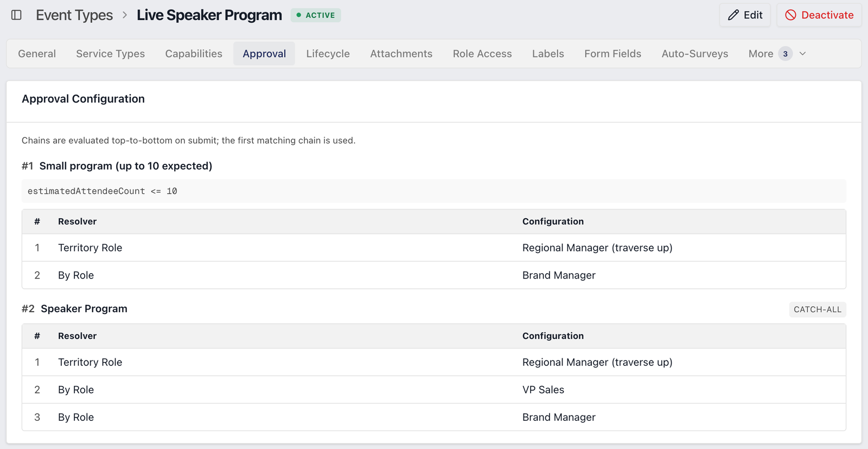Select the Approval tab
868x449 pixels.
tap(264, 54)
